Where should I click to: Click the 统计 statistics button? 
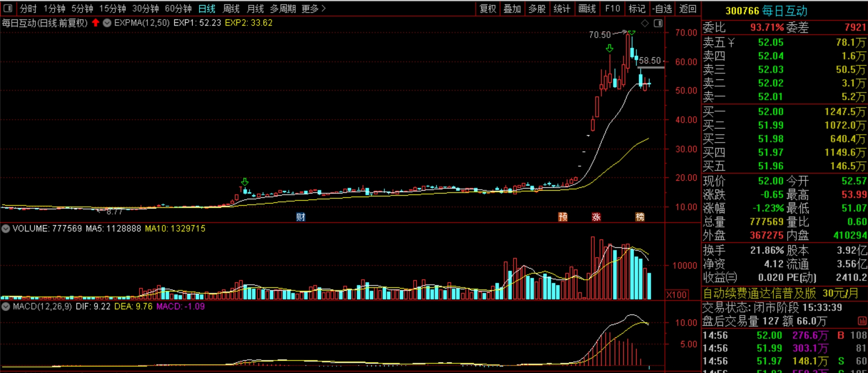pos(562,9)
